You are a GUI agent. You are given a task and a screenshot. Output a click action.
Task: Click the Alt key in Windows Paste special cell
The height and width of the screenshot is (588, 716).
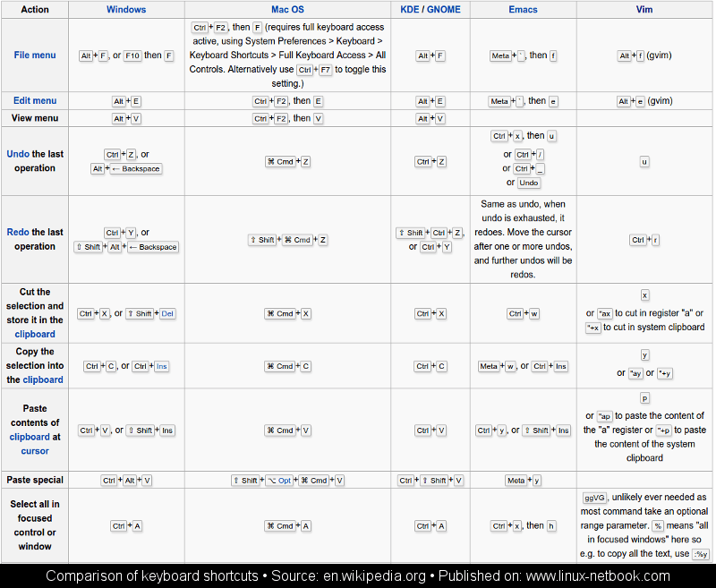(130, 481)
